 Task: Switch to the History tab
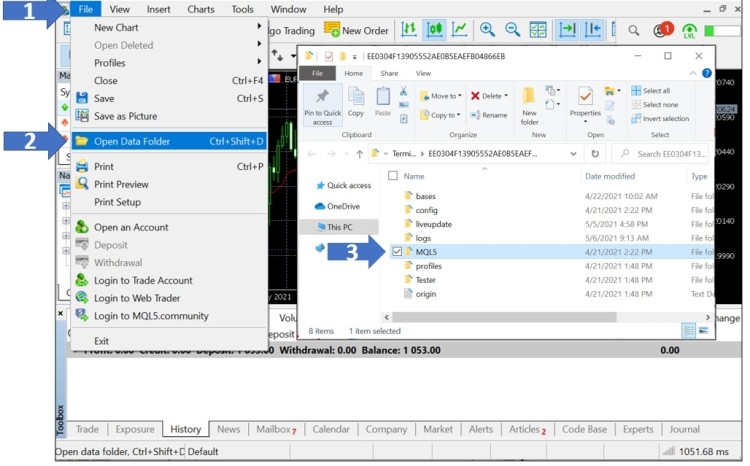[x=185, y=429]
